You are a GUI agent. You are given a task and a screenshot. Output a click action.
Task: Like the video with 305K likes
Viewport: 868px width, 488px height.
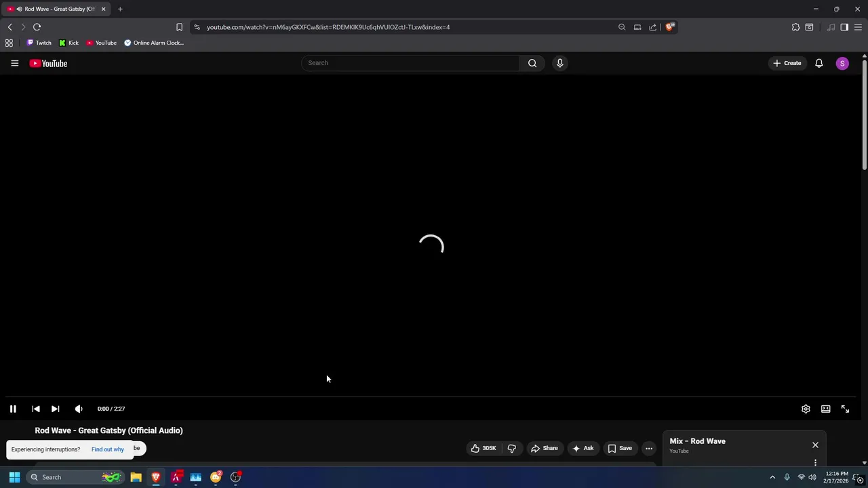click(x=484, y=448)
